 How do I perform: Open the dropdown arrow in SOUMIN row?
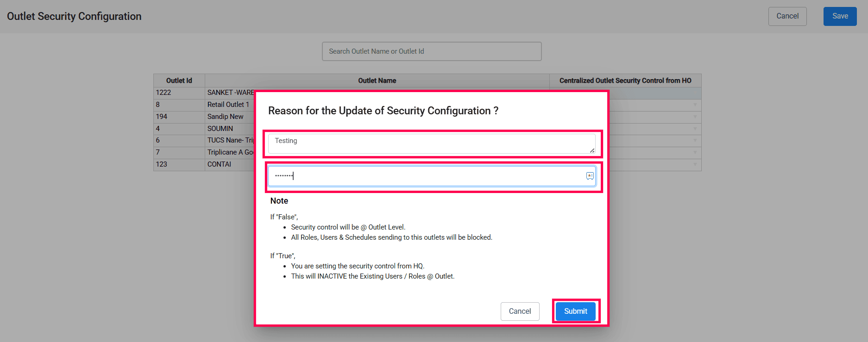point(695,129)
